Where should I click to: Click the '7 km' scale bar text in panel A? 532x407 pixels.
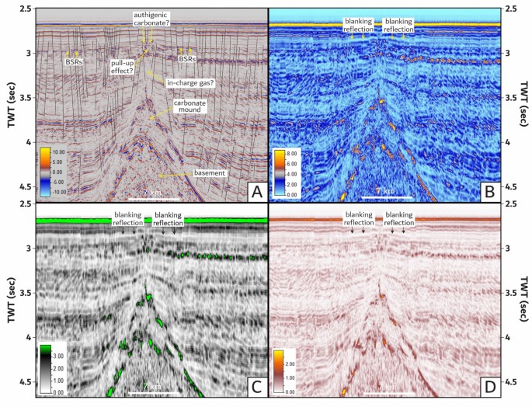point(151,193)
